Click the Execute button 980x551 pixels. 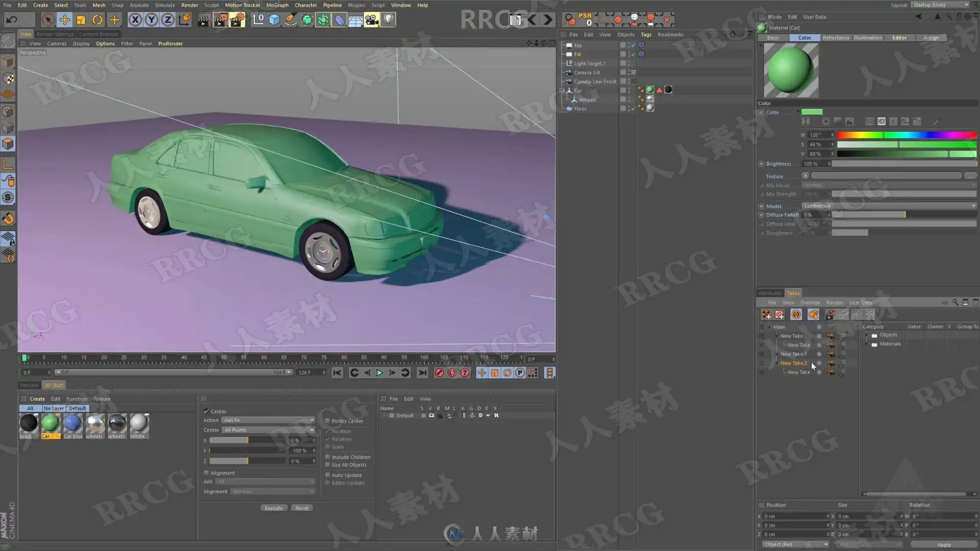pos(274,508)
